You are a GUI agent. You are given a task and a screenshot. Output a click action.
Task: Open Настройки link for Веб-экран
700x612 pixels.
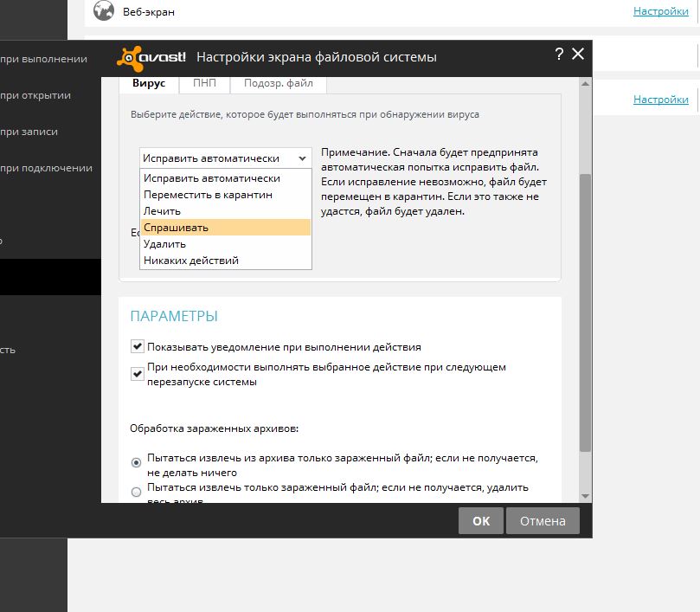click(661, 11)
